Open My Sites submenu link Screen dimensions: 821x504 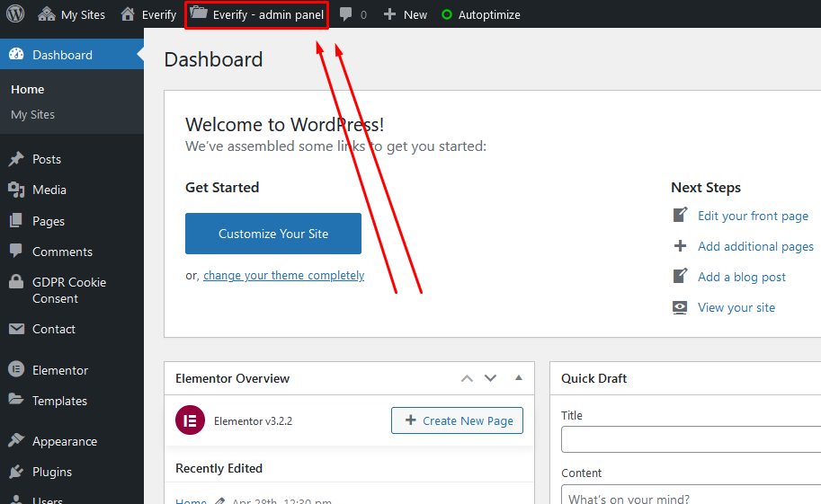tap(33, 115)
